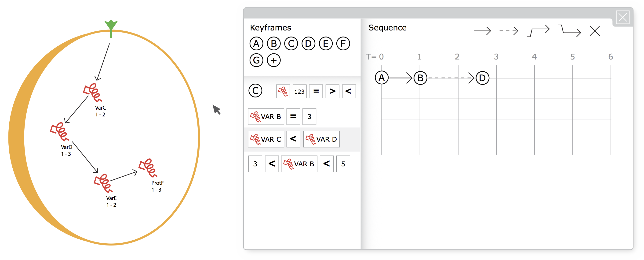The width and height of the screenshot is (644, 260).
Task: Click the Keyframes panel heading
Action: 270,28
